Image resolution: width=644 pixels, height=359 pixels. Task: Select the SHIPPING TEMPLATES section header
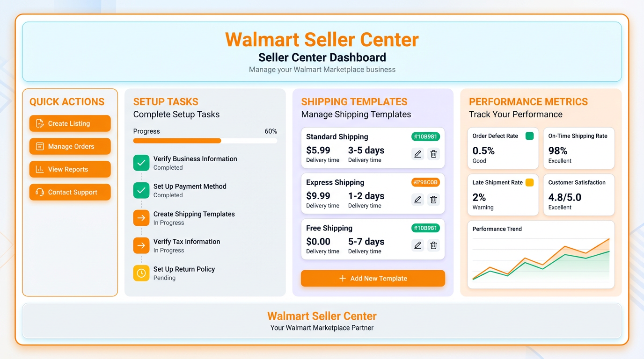pyautogui.click(x=354, y=101)
